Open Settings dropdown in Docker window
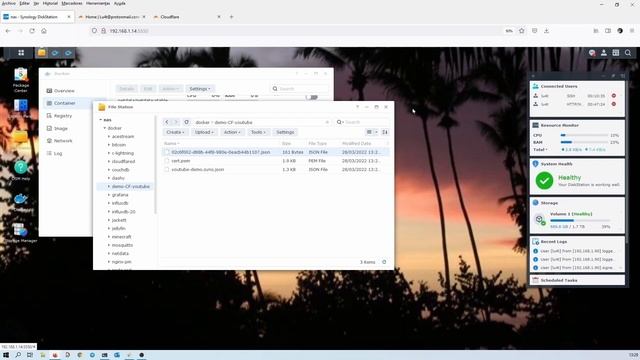The width and height of the screenshot is (640, 360). [x=200, y=89]
